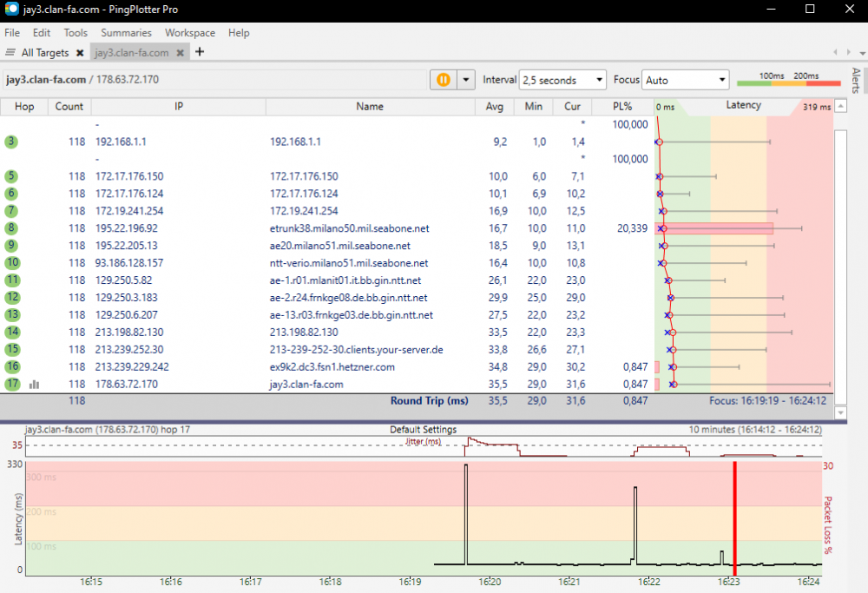
Task: Select hop 10 green circle icon
Action: pyautogui.click(x=12, y=262)
